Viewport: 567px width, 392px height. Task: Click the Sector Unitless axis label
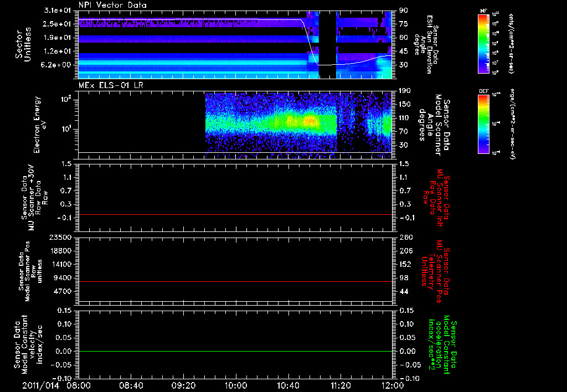click(23, 44)
